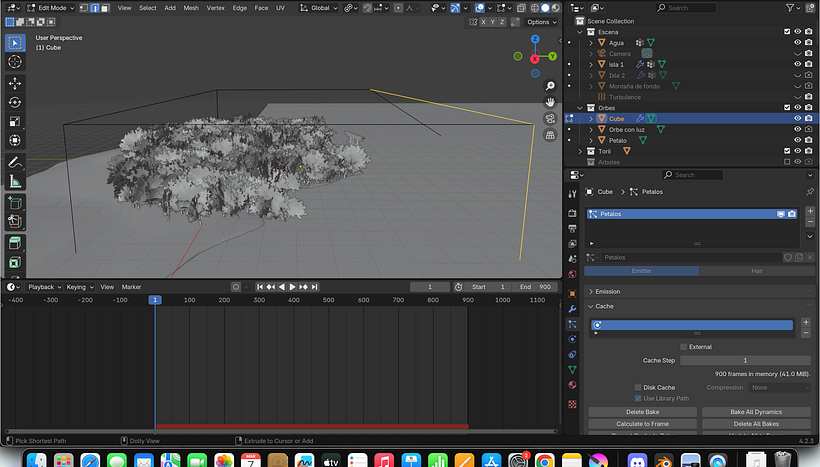The width and height of the screenshot is (820, 467).
Task: Expand the Cube object tree row
Action: (591, 119)
